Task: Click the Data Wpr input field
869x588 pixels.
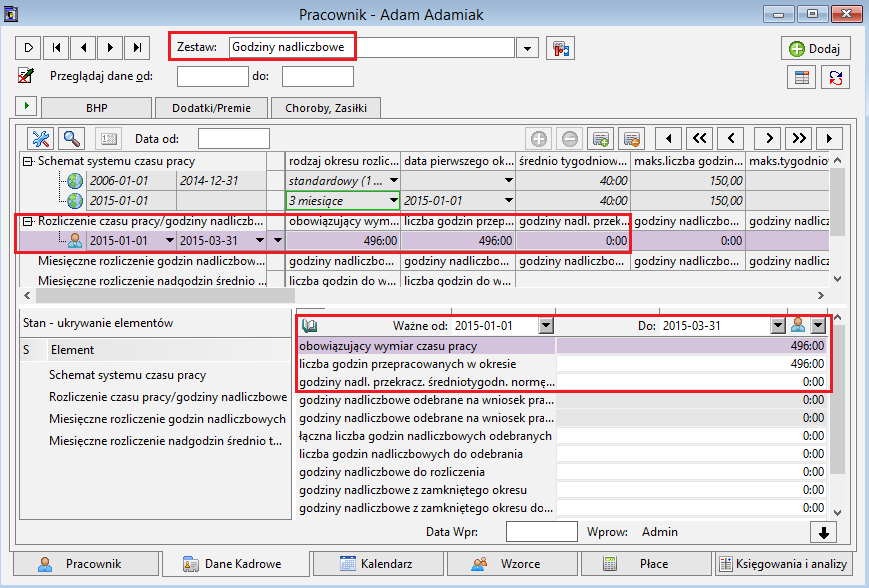Action: pos(541,532)
